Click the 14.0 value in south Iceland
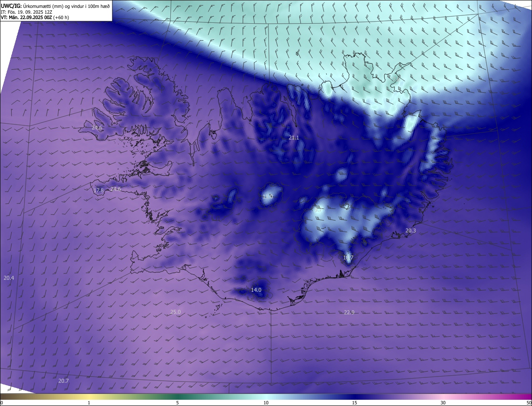The height and width of the screenshot is (406, 532). point(256,290)
